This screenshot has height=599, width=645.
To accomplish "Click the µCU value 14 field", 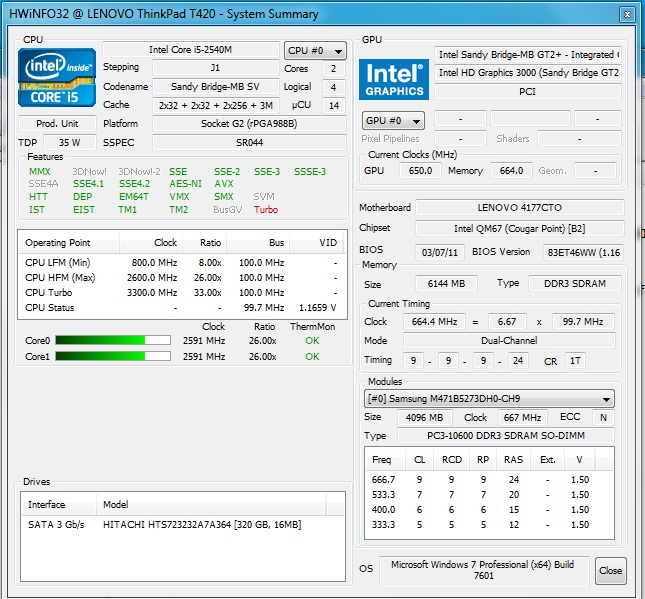I will pyautogui.click(x=334, y=105).
